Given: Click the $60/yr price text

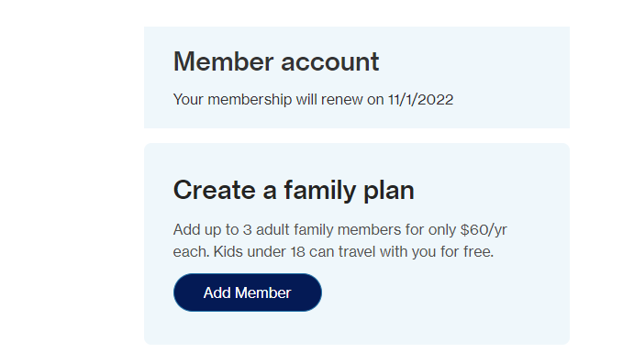Looking at the screenshot, I should [x=484, y=230].
